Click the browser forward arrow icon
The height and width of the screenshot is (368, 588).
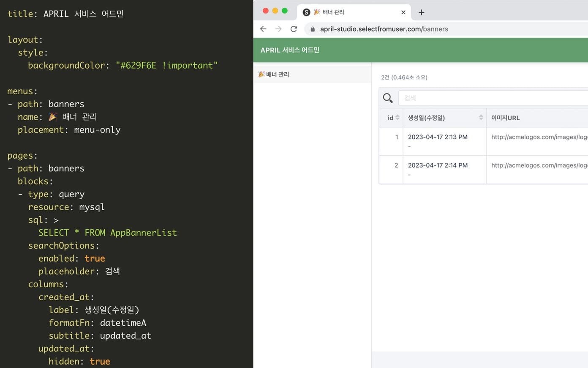(278, 29)
